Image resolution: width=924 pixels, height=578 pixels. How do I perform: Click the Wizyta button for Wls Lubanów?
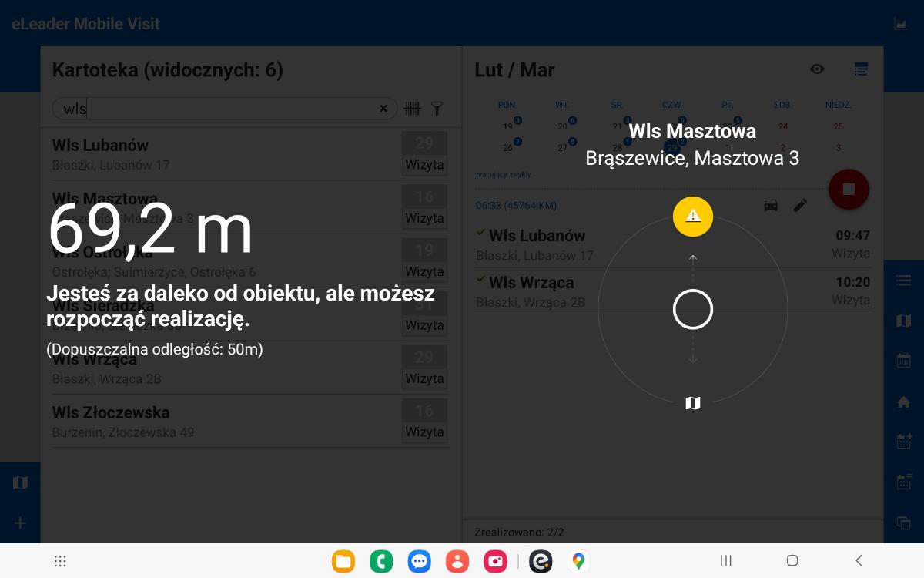[424, 164]
